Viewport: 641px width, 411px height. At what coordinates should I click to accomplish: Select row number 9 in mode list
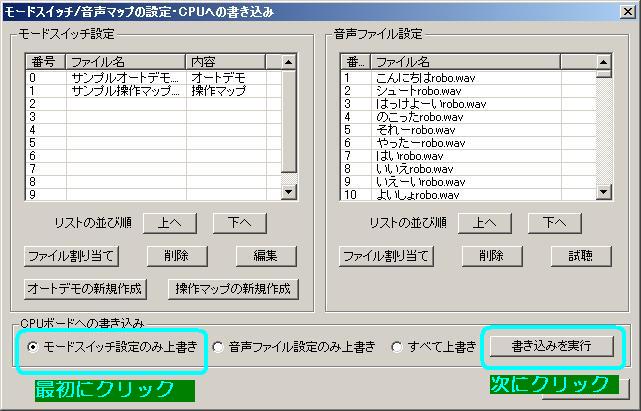click(x=154, y=195)
